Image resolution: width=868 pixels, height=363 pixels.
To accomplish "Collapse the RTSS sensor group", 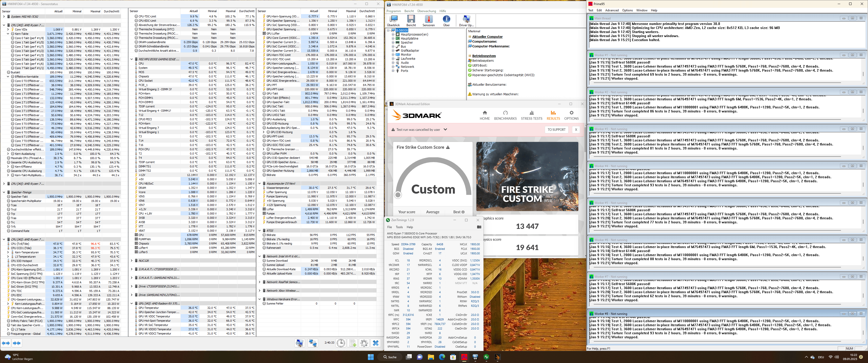I will (x=260, y=231).
